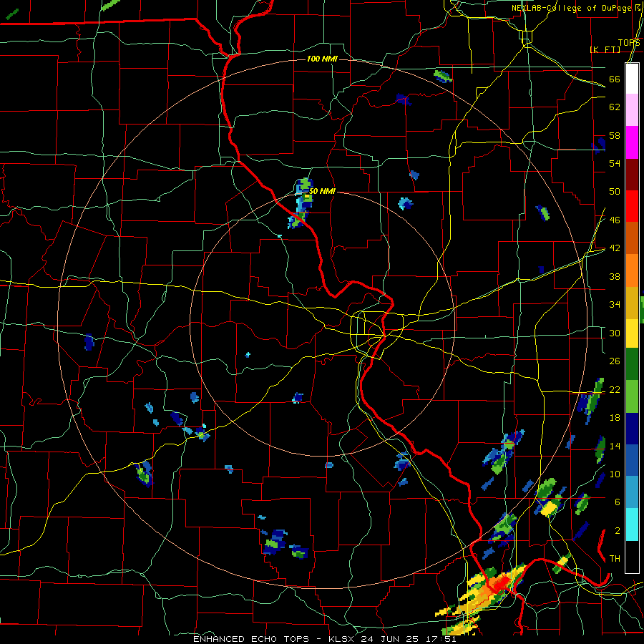Select the TH threshold label on legend
The image size is (644, 644).
[615, 559]
